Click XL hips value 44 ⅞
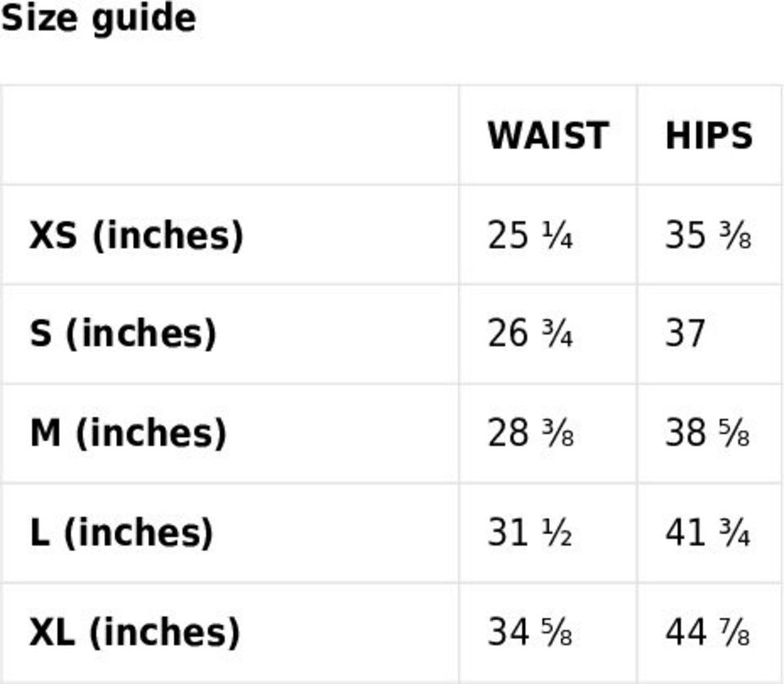 point(707,633)
